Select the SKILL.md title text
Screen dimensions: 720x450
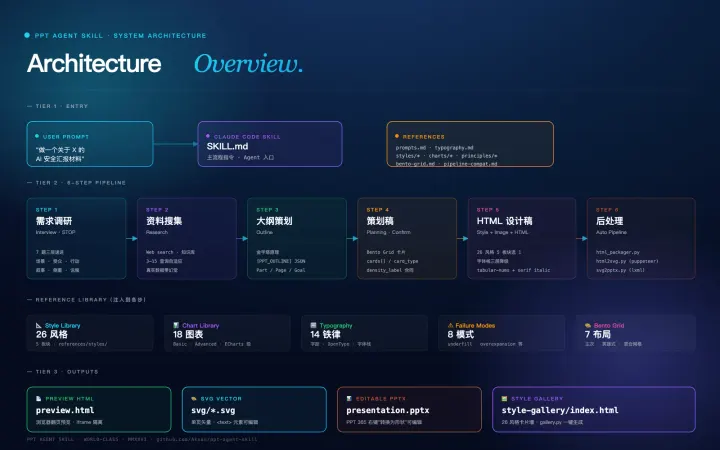coord(227,146)
